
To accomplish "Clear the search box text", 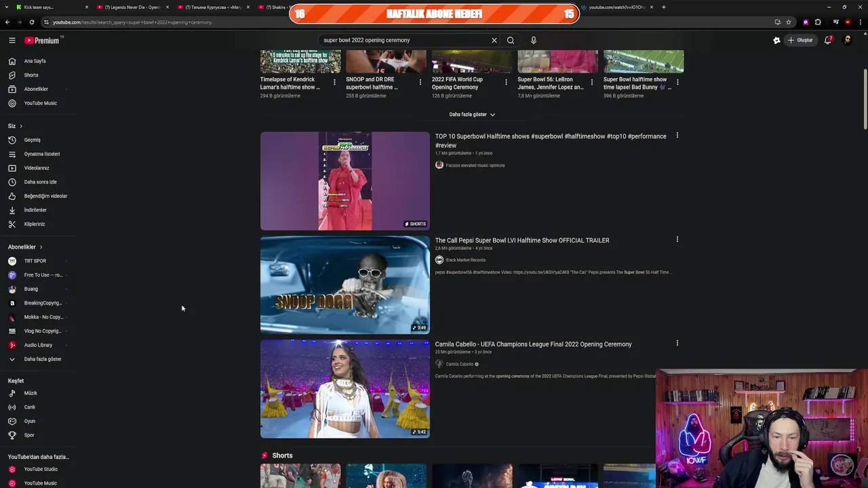I will (x=494, y=40).
